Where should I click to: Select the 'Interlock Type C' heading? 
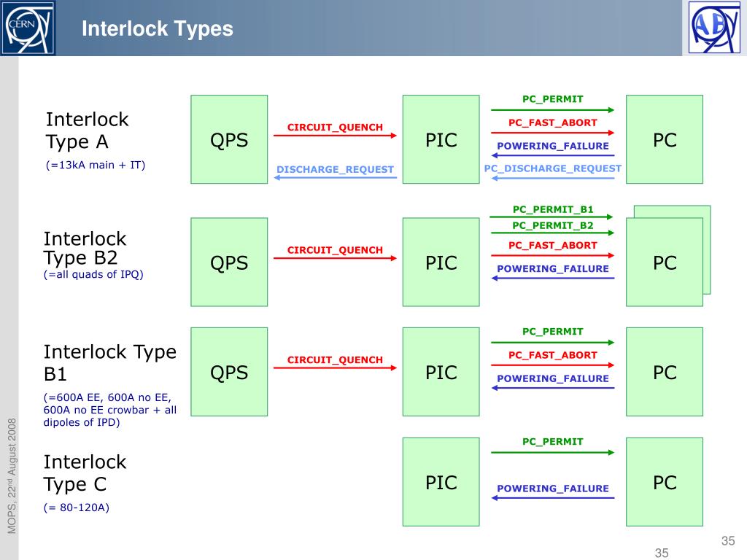(x=85, y=472)
